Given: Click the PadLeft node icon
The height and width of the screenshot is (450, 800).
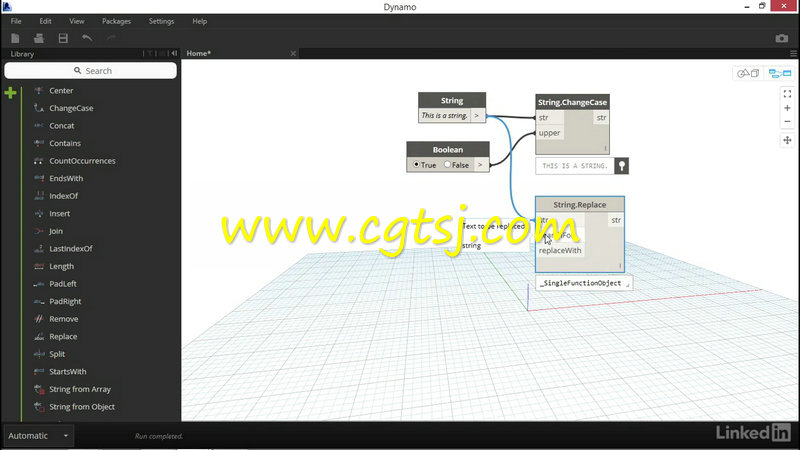Looking at the screenshot, I should tap(39, 284).
